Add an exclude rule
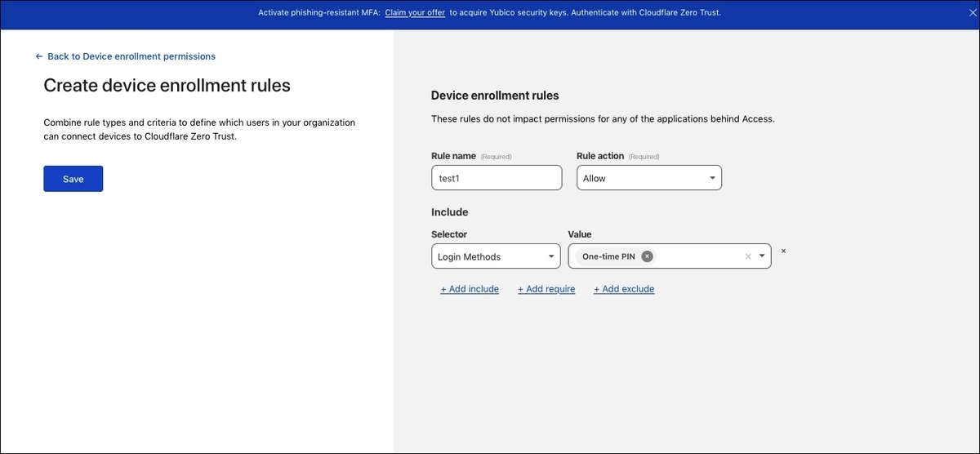Screen dimensions: 980x454 [624, 289]
